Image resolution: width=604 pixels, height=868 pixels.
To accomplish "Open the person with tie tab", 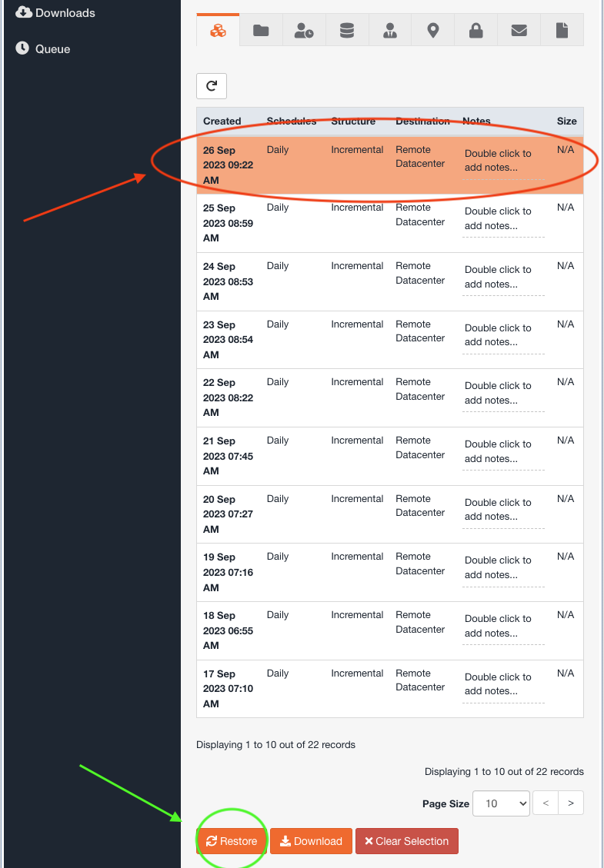I will pyautogui.click(x=390, y=30).
